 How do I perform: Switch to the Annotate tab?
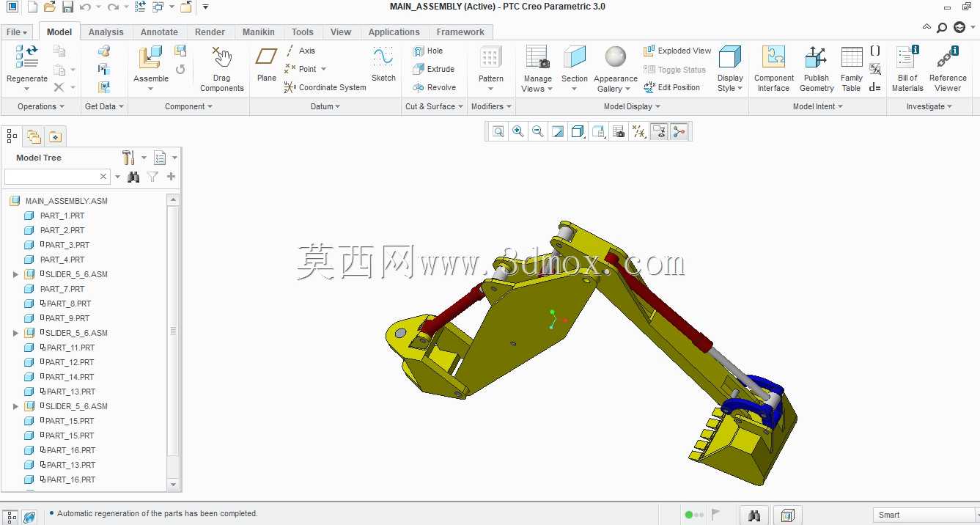coord(159,32)
